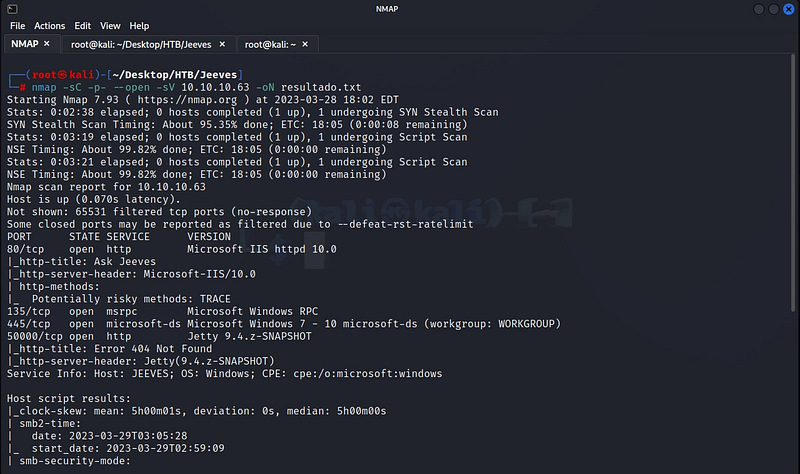Click 'Nmap scan report for 10.10.10.63'
800x474 pixels.
(x=106, y=187)
